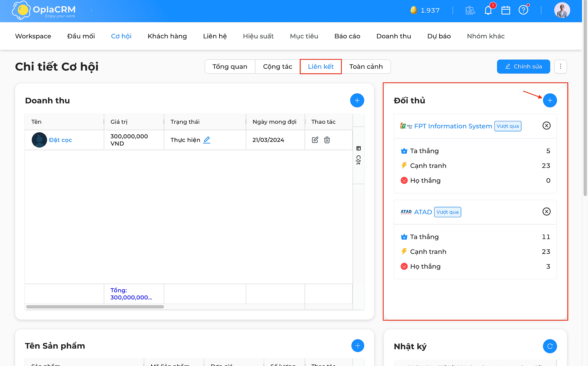Go to Khách hàng menu

tap(167, 36)
